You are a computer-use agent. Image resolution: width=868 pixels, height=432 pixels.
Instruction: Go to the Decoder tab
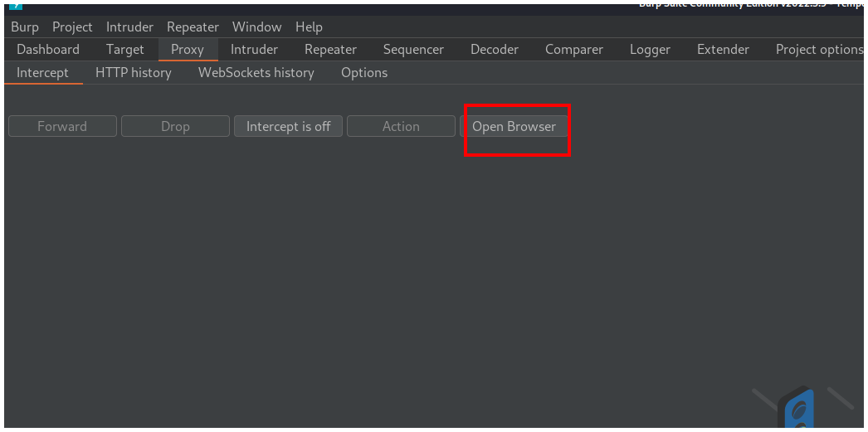coord(495,50)
